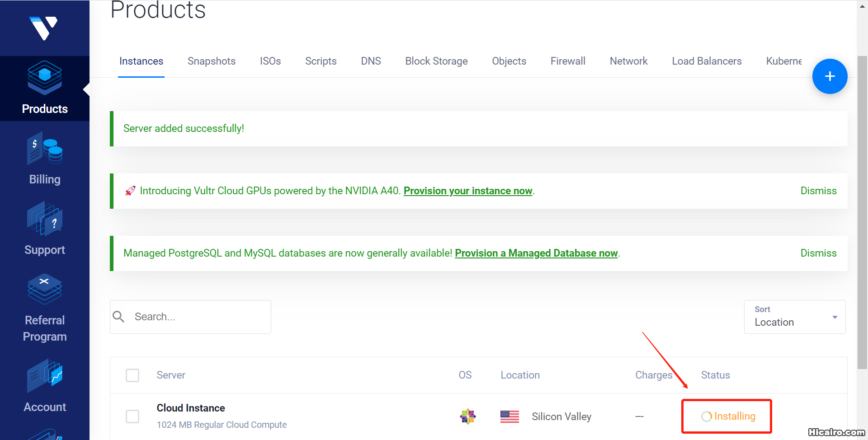Open the Block Storage tab
The width and height of the screenshot is (868, 440).
(x=436, y=61)
